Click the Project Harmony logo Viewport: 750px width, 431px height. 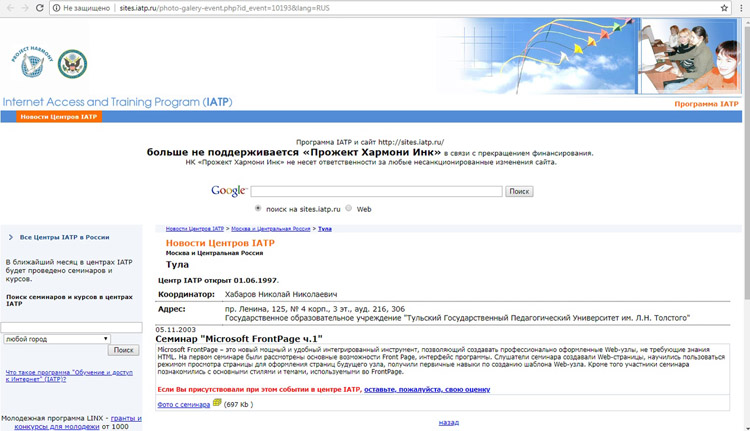(x=28, y=66)
